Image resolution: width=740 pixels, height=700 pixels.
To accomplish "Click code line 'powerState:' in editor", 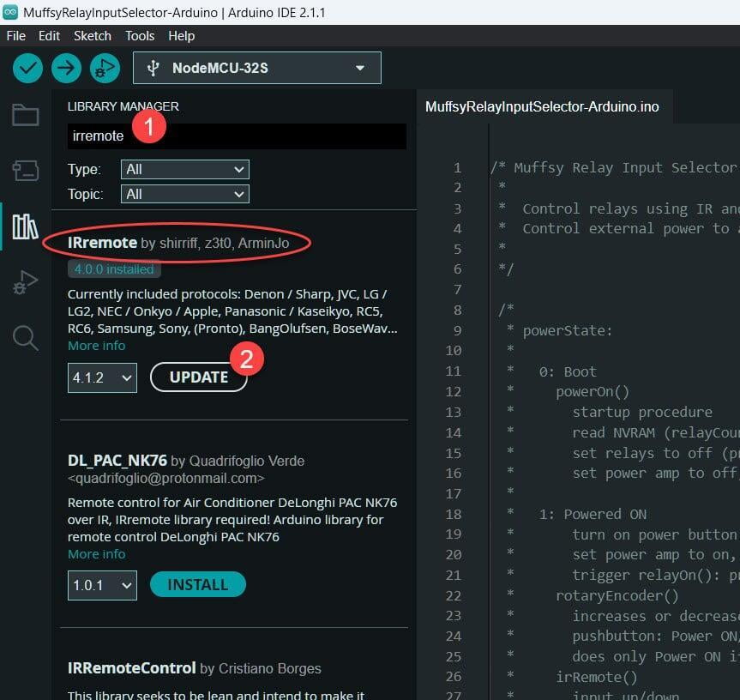I will (x=568, y=331).
